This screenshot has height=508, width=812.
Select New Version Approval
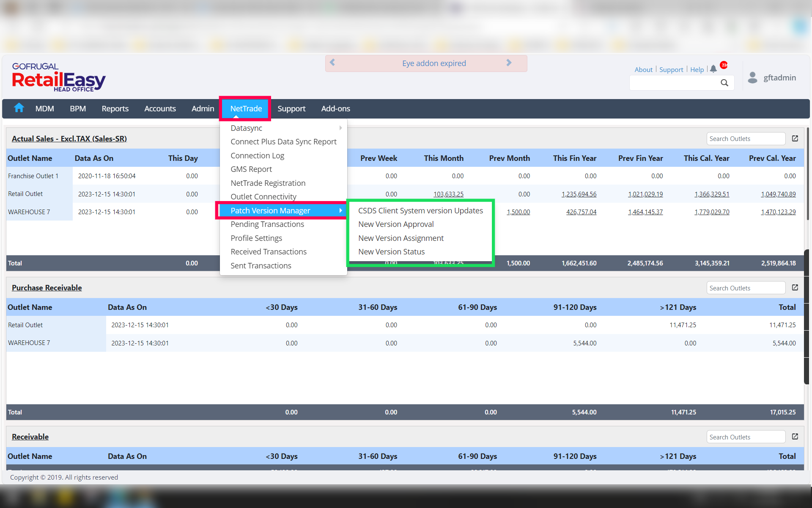pyautogui.click(x=396, y=224)
